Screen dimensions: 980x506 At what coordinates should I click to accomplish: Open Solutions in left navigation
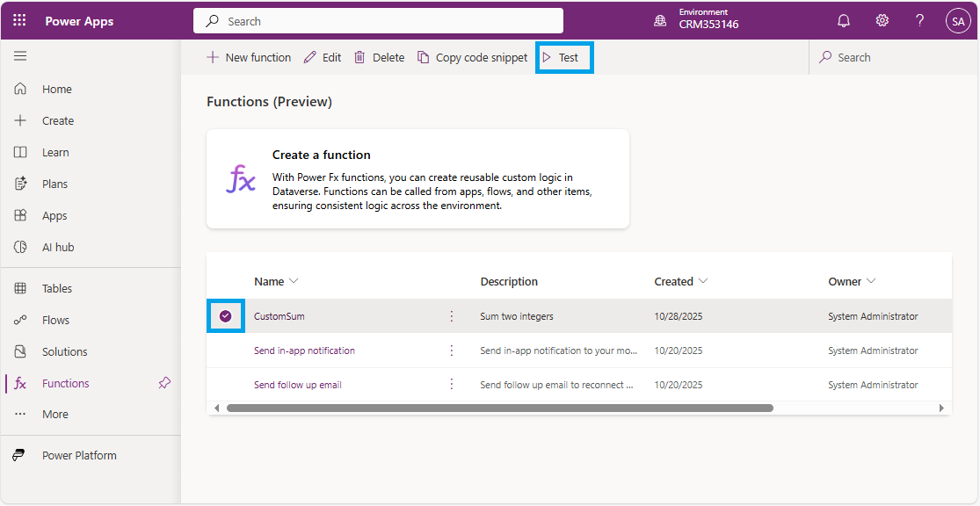64,351
